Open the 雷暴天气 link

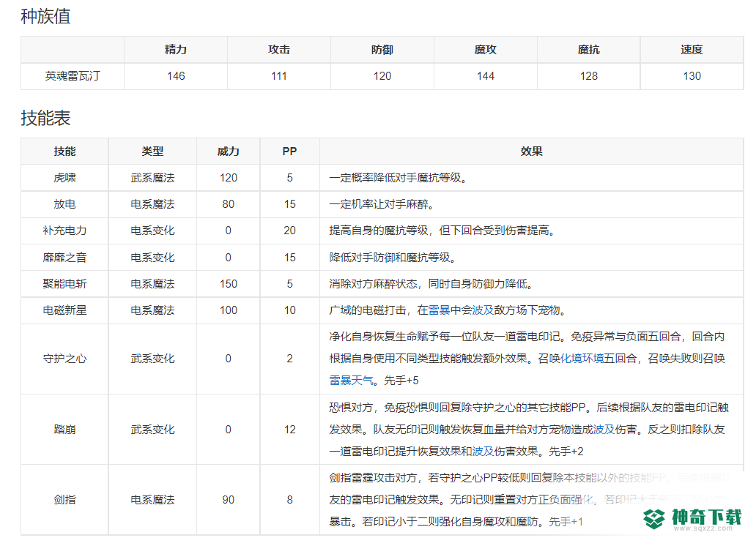tap(351, 381)
